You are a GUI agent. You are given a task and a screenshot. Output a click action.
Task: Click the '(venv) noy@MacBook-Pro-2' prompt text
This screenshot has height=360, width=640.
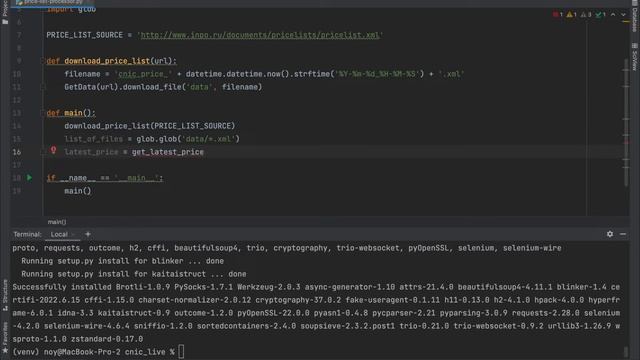coord(66,352)
